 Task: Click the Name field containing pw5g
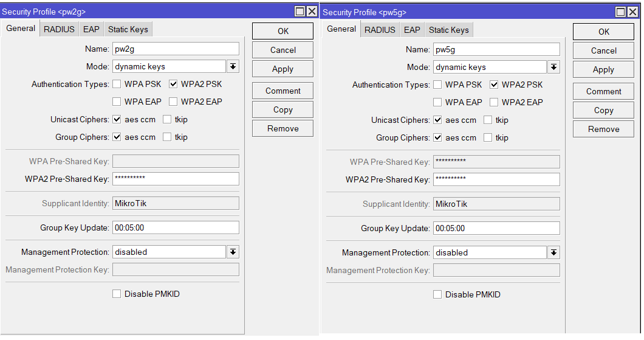click(496, 49)
